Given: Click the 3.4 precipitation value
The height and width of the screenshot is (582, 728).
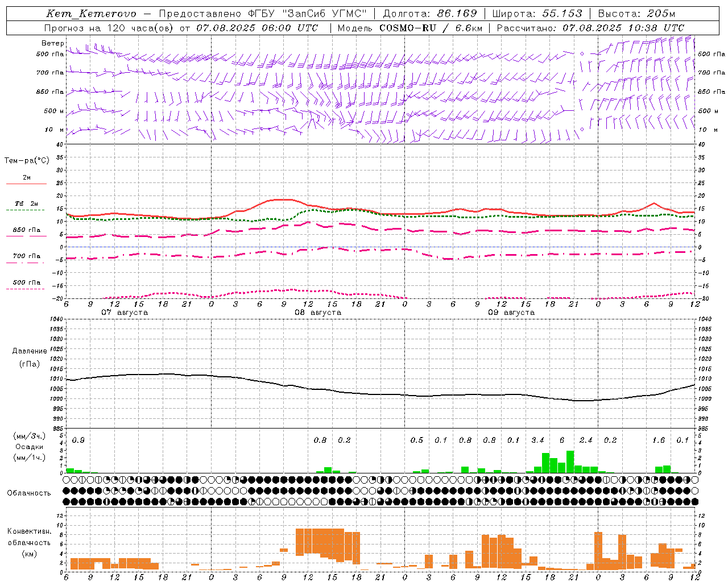Looking at the screenshot, I should pos(537,440).
